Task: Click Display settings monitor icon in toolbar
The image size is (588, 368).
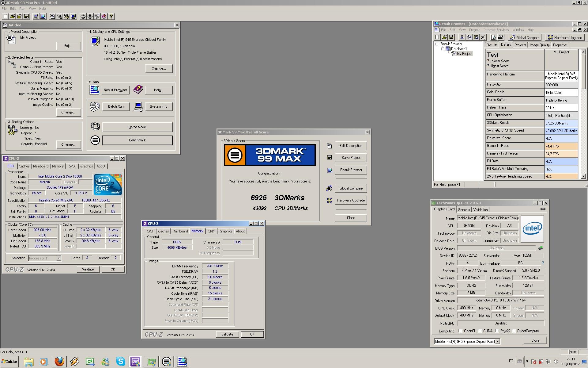Action: [73, 17]
